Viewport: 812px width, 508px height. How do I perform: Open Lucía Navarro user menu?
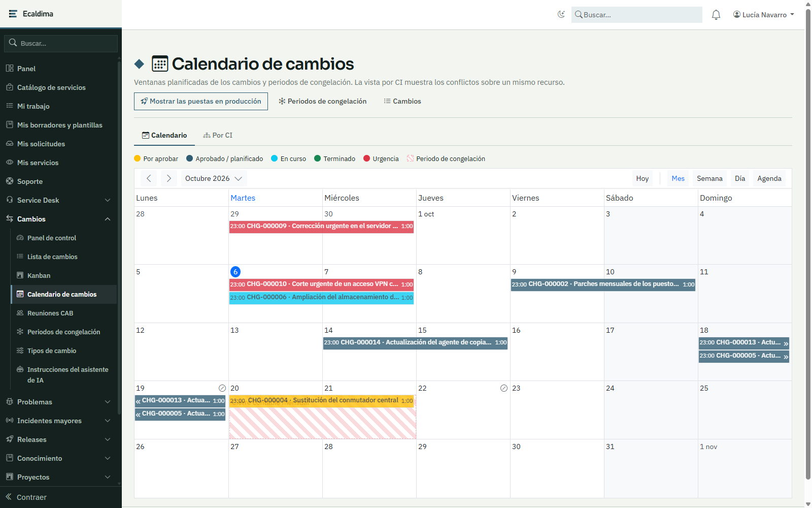tap(764, 15)
